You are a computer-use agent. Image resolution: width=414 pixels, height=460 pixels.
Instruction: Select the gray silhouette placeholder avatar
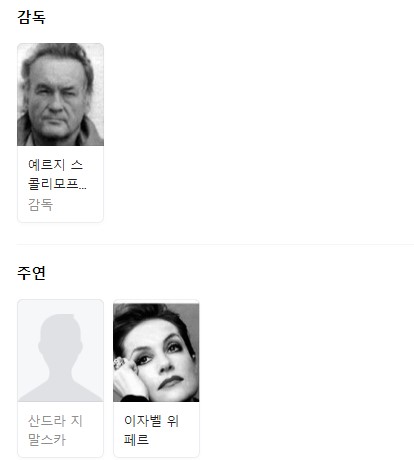[x=60, y=351]
